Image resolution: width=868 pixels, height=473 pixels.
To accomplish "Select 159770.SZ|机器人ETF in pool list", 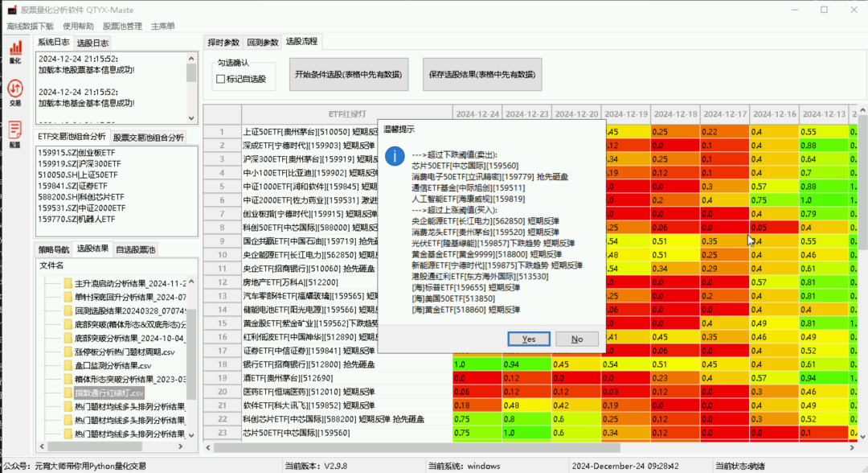I will 76,219.
